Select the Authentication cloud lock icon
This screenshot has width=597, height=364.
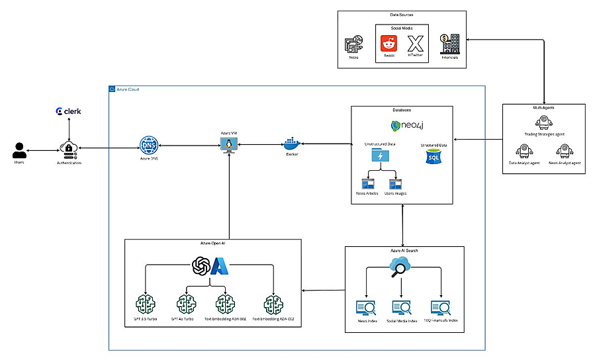[x=69, y=150]
